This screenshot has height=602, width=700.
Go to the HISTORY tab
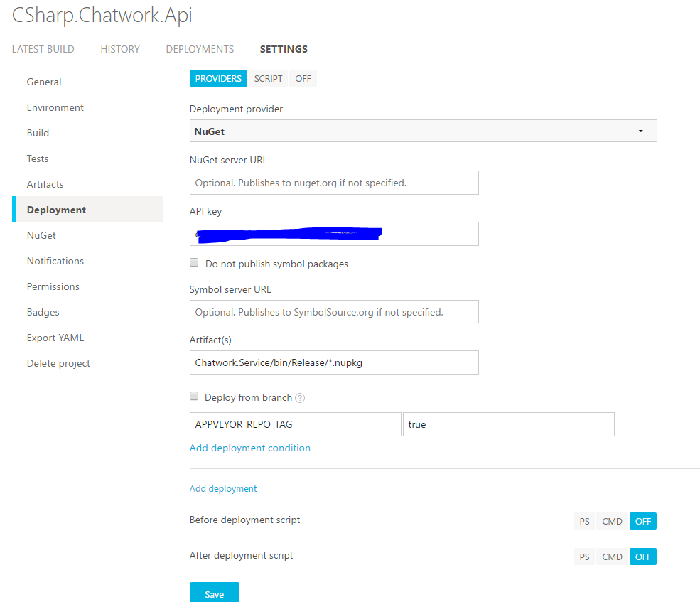click(x=120, y=49)
